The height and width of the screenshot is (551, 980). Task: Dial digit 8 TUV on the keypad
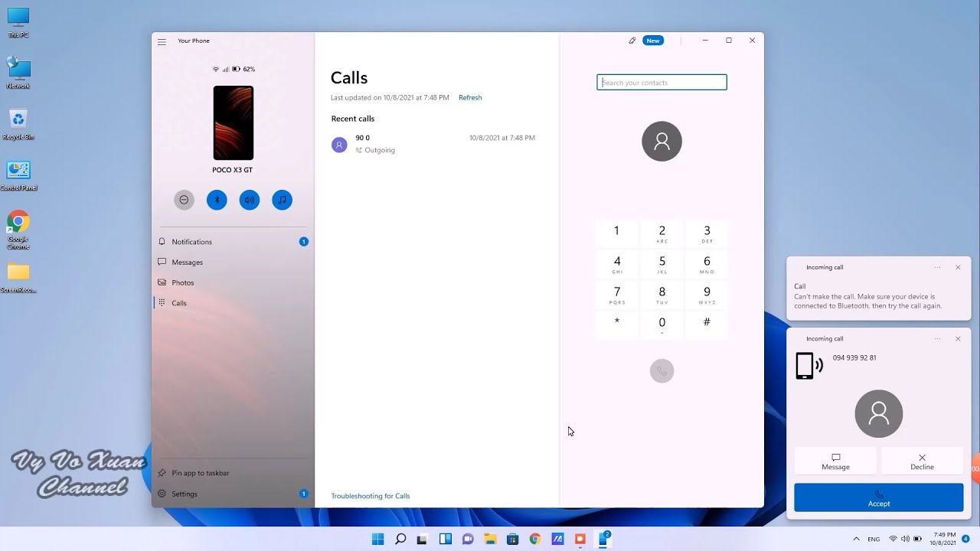pyautogui.click(x=662, y=295)
